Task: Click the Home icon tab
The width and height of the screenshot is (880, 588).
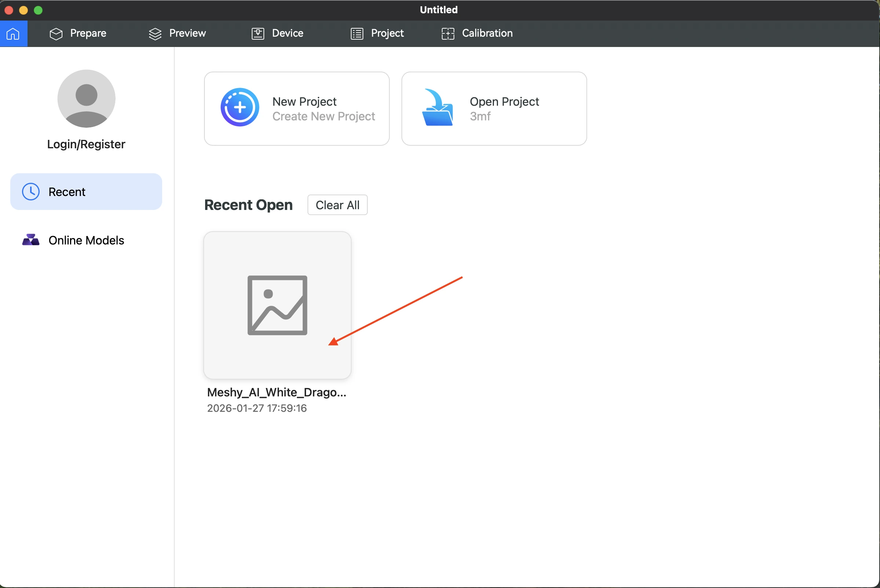Action: click(x=13, y=34)
